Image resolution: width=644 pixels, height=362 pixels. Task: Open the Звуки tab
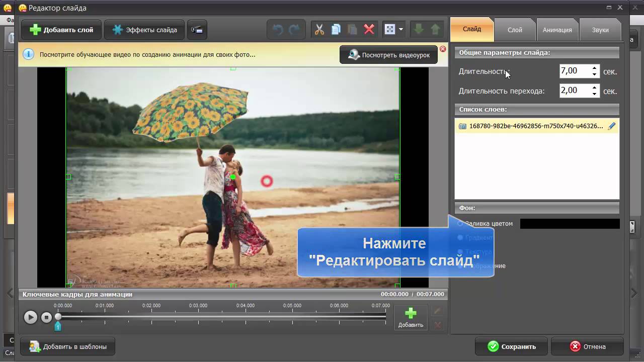click(x=600, y=30)
